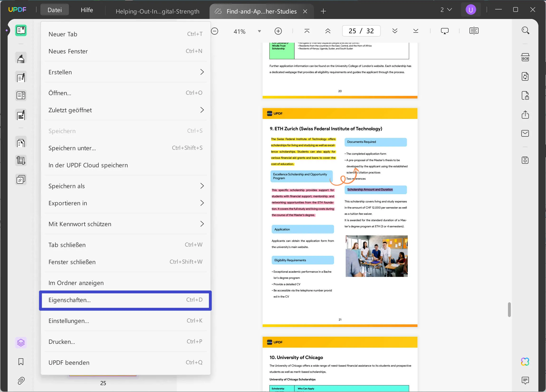Click Hilfe in the menu bar
This screenshot has height=392, width=546.
tap(87, 10)
